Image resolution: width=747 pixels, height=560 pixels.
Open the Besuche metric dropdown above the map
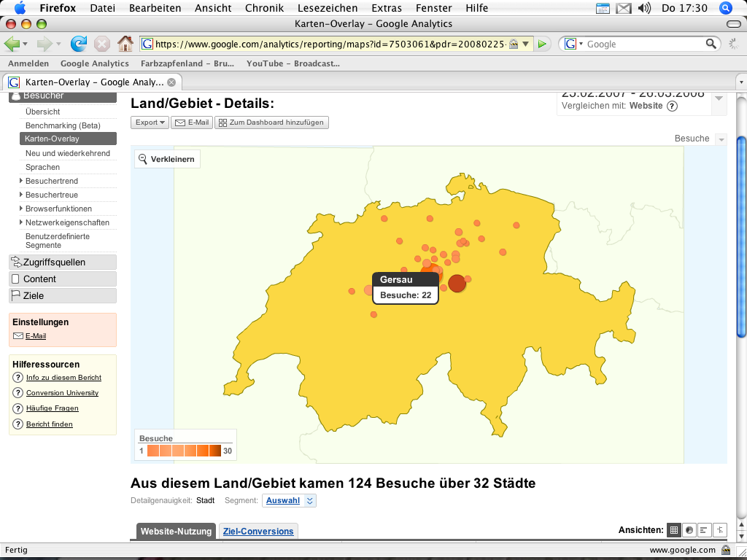(721, 139)
